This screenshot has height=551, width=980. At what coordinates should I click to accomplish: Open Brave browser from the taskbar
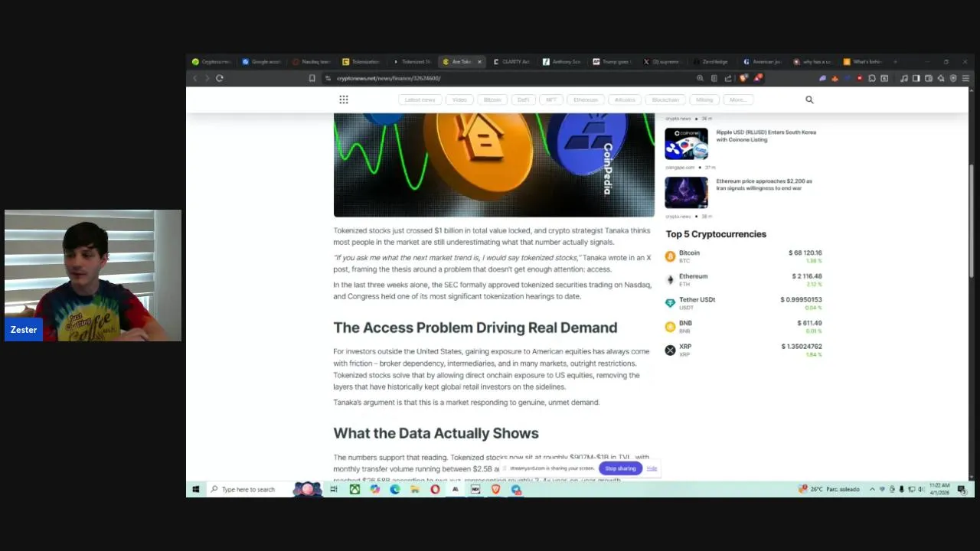tap(495, 489)
